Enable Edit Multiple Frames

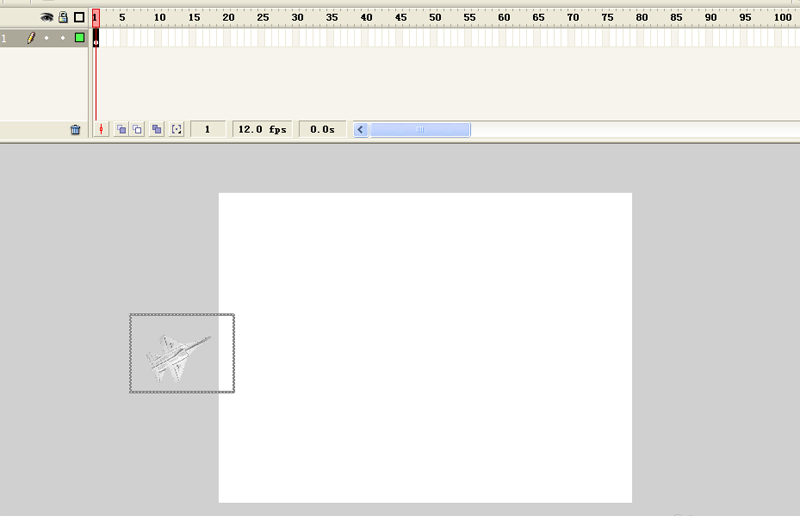tap(157, 129)
